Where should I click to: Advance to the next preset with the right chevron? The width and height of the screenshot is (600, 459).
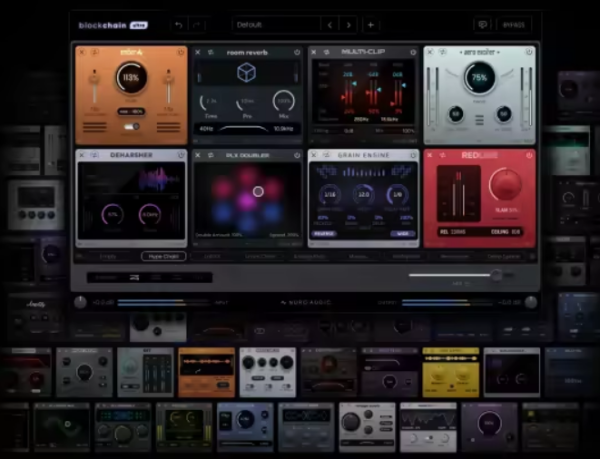[348, 24]
